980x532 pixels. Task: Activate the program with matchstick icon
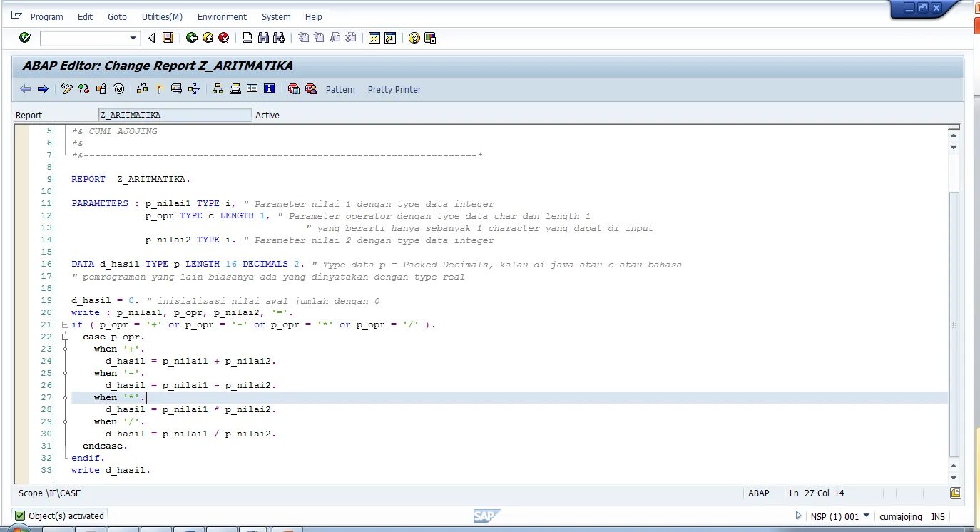[159, 89]
